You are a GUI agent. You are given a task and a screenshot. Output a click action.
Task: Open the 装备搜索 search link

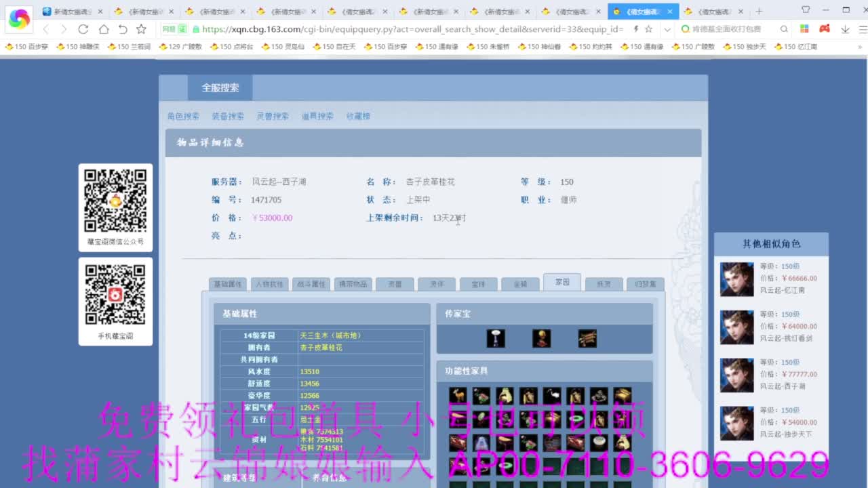(228, 116)
